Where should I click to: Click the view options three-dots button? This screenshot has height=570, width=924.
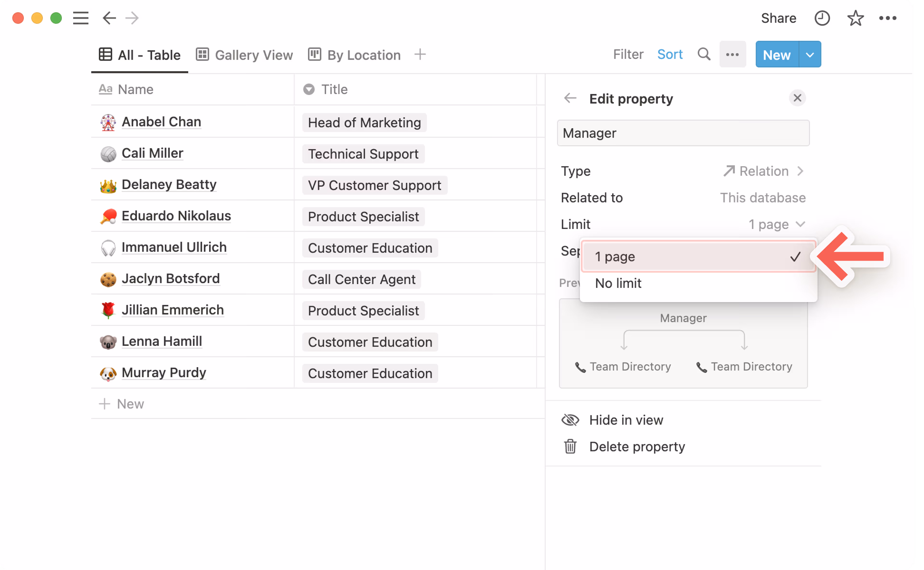click(732, 54)
